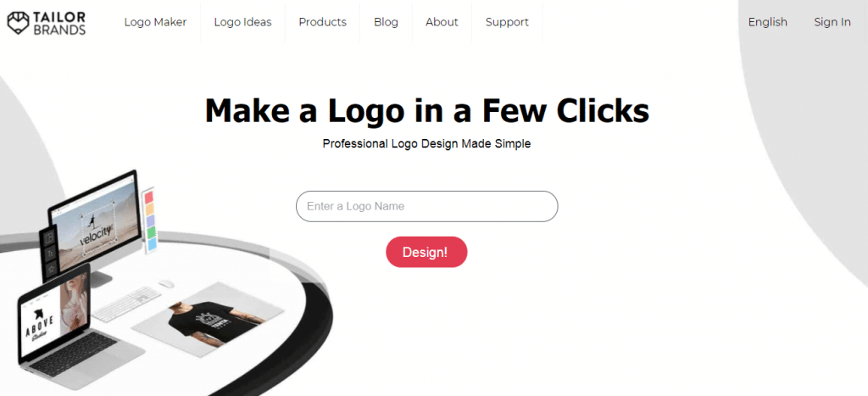Click the Tailor Brands heart logo
This screenshot has width=868, height=396.
point(18,23)
